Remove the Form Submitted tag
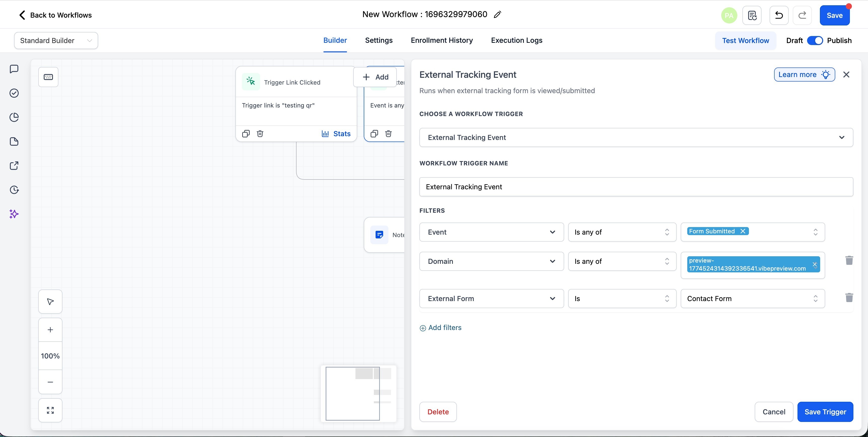 [743, 231]
